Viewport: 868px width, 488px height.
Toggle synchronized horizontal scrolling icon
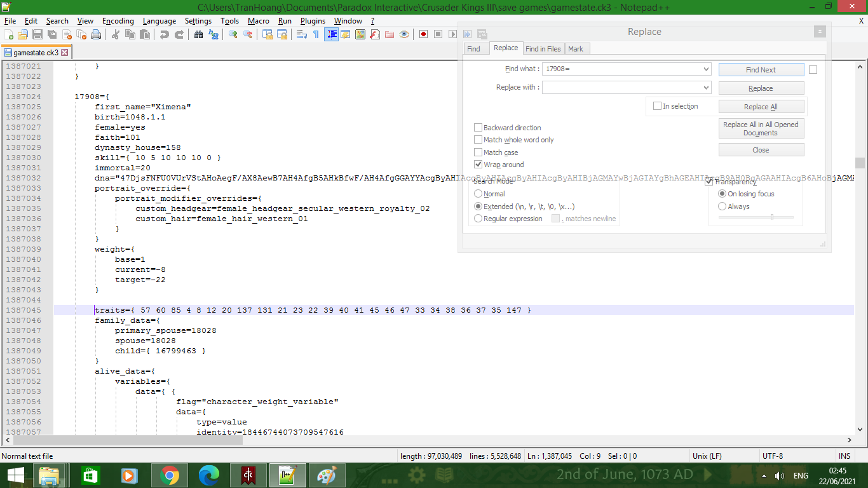pyautogui.click(x=282, y=34)
